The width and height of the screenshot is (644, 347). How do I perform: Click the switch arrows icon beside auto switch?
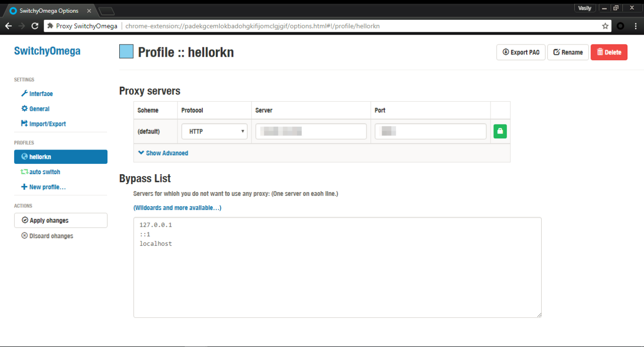25,172
